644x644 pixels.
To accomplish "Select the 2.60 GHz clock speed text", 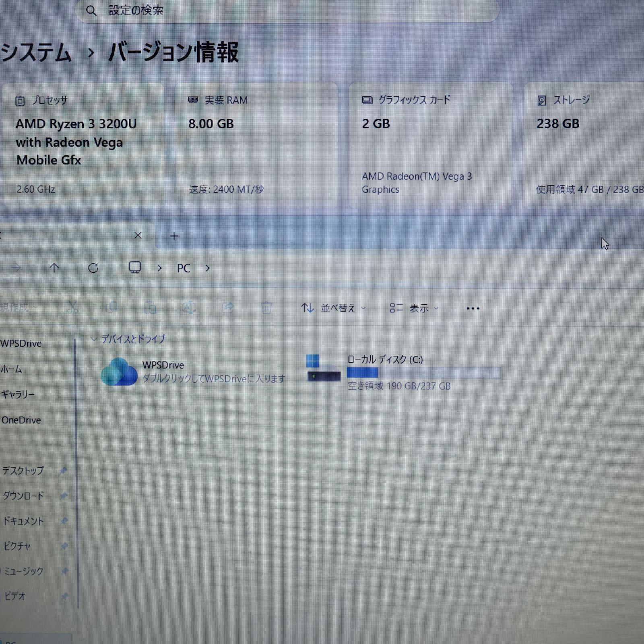I will click(36, 189).
